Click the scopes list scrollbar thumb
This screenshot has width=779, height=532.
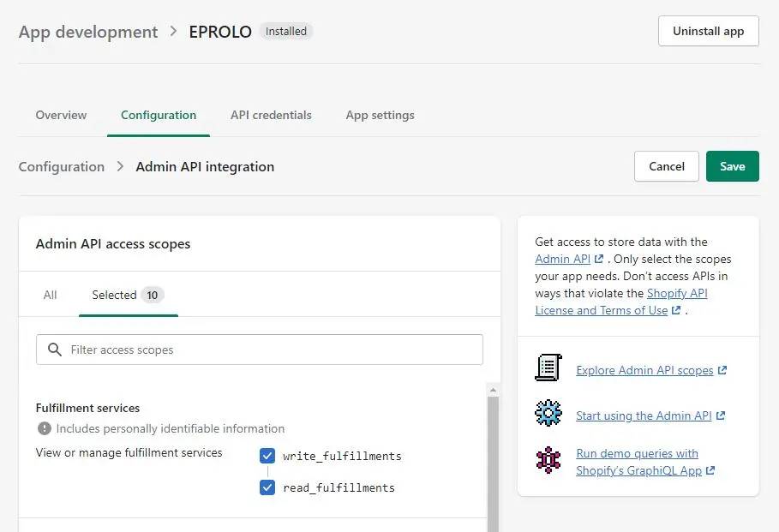(x=493, y=463)
